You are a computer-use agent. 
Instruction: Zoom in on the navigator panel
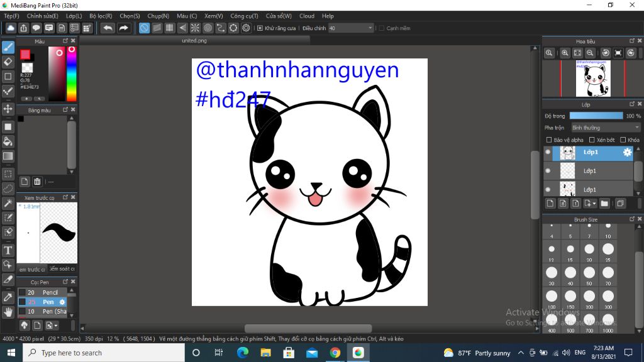pyautogui.click(x=565, y=53)
